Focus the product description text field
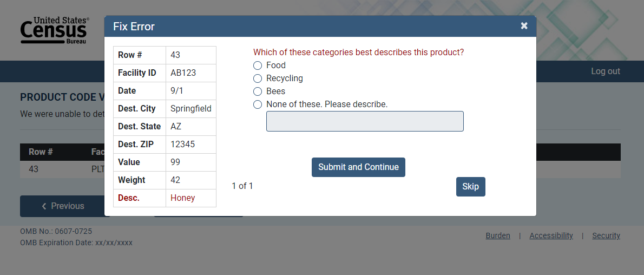Screen dimensions: 644x275 365,121
